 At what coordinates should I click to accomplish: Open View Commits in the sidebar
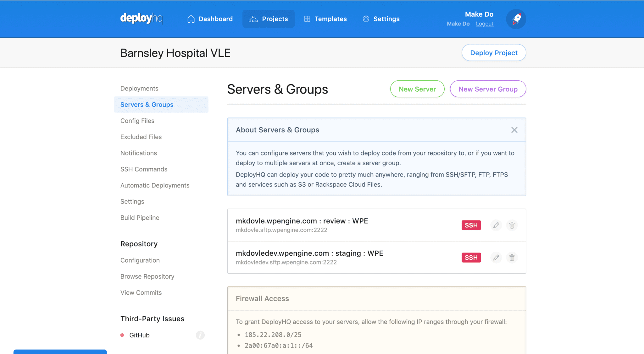(141, 292)
